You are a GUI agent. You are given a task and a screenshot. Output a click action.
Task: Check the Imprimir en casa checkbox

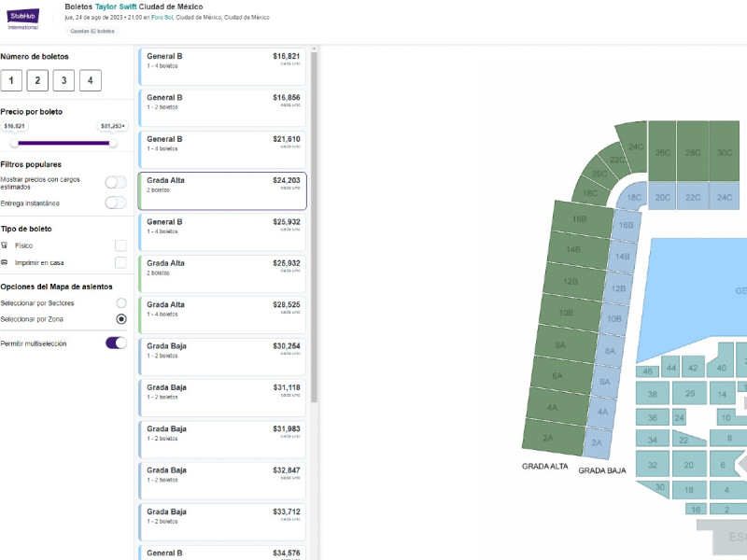120,263
